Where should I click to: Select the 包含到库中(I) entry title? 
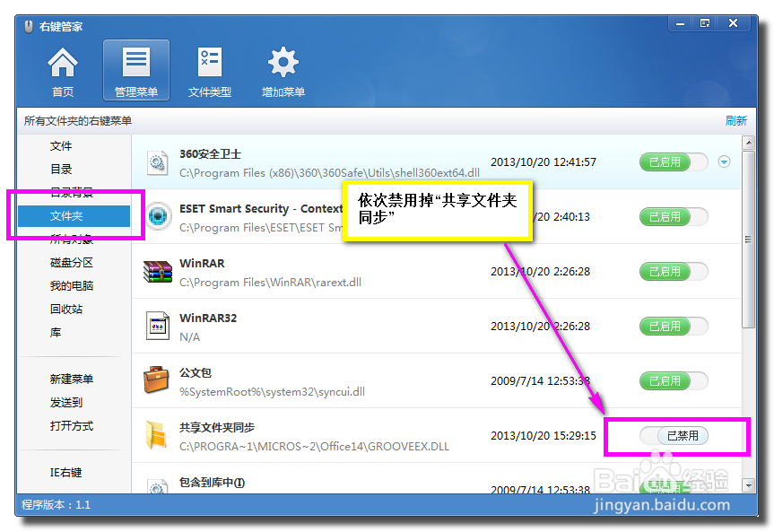click(212, 482)
